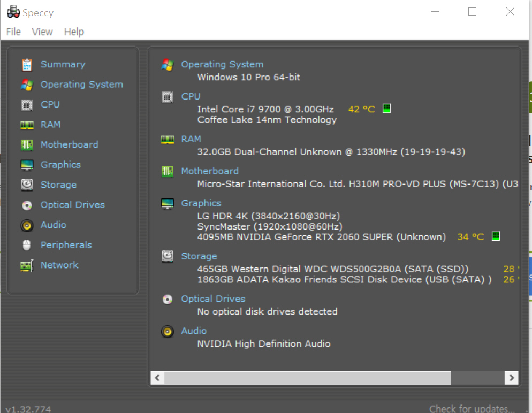
Task: Click the H310M PRO-VD PLUS motherboard line
Action: tap(358, 184)
